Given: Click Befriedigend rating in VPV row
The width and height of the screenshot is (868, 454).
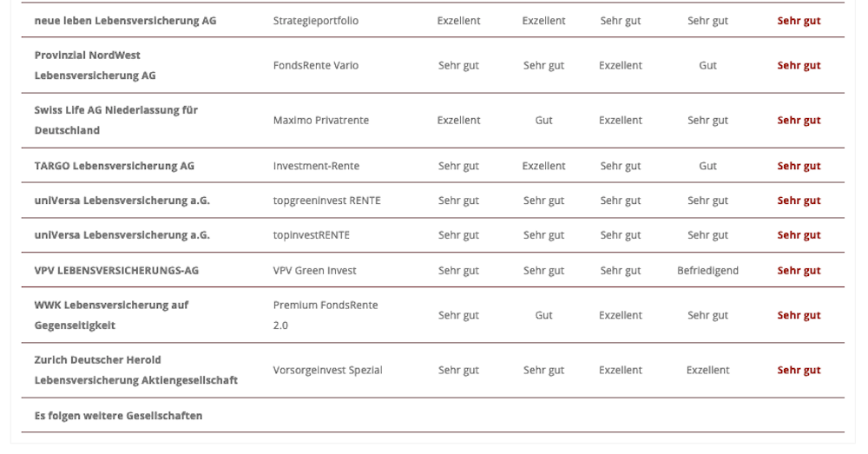Looking at the screenshot, I should tap(707, 270).
